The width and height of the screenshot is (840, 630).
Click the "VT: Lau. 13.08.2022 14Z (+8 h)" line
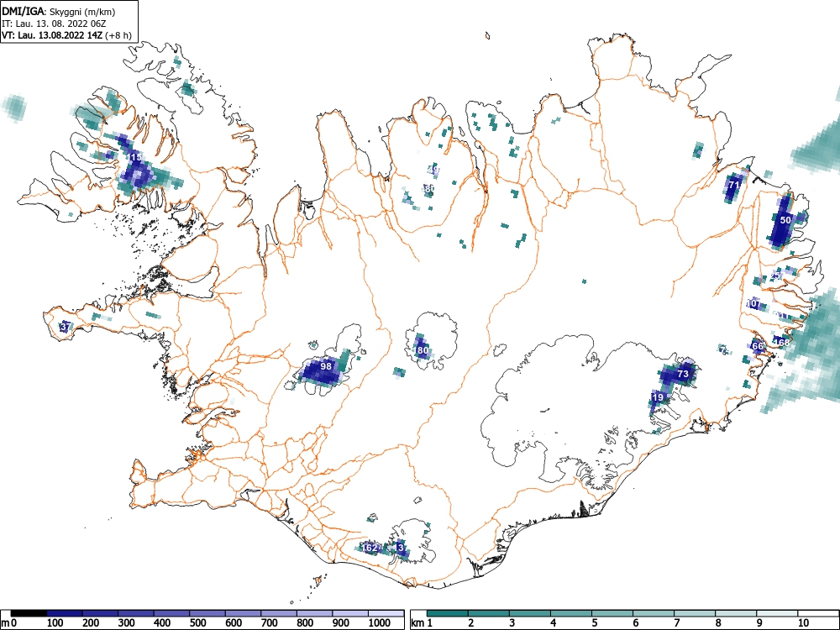tap(66, 35)
